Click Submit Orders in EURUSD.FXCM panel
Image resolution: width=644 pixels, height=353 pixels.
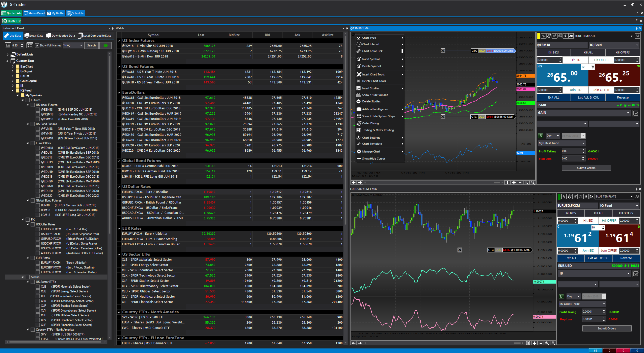tap(607, 328)
